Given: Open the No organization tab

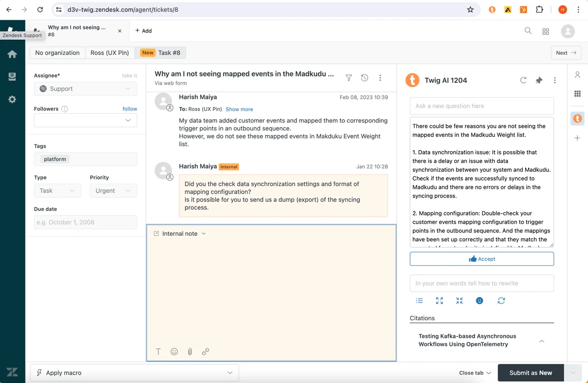Looking at the screenshot, I should click(x=57, y=52).
